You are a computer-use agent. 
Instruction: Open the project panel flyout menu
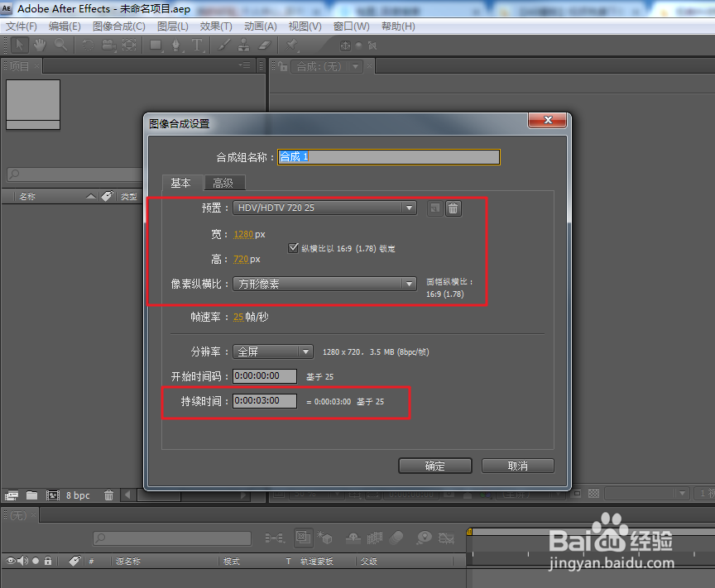click(x=245, y=65)
